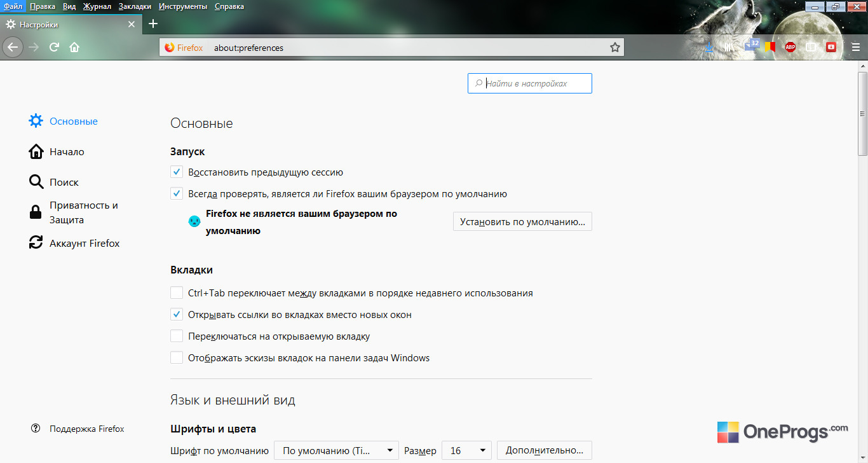Reload the current page
The height and width of the screenshot is (463, 868).
pos(55,47)
